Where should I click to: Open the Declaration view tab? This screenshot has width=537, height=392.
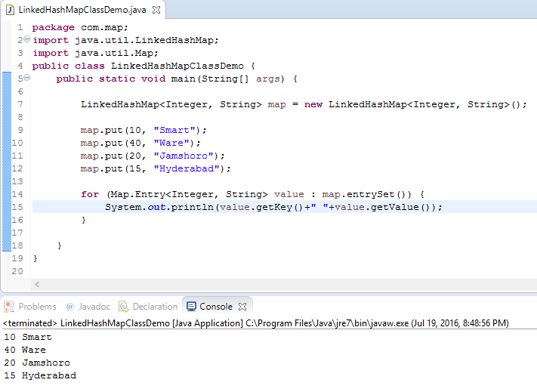point(148,307)
